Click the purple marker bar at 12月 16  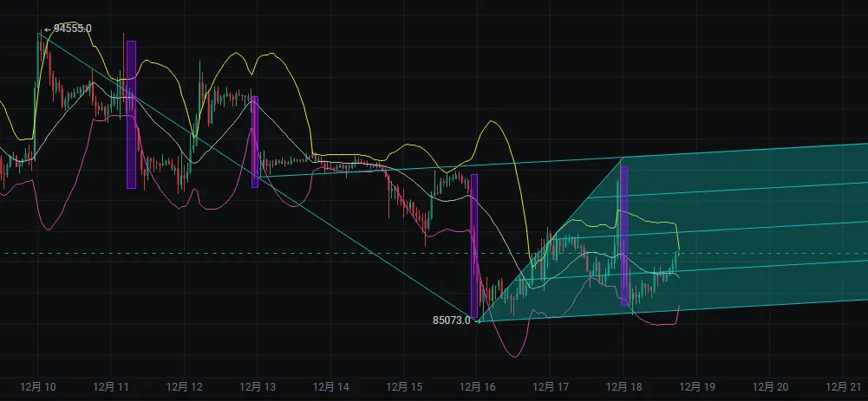point(473,246)
